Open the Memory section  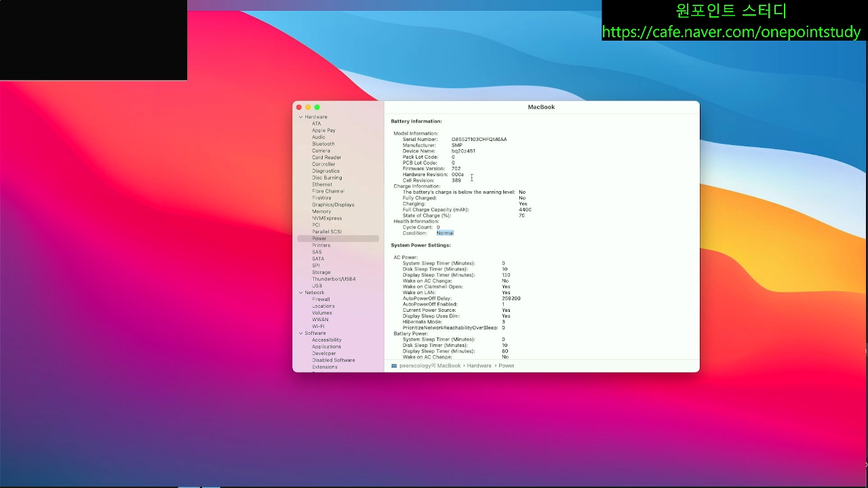(321, 211)
